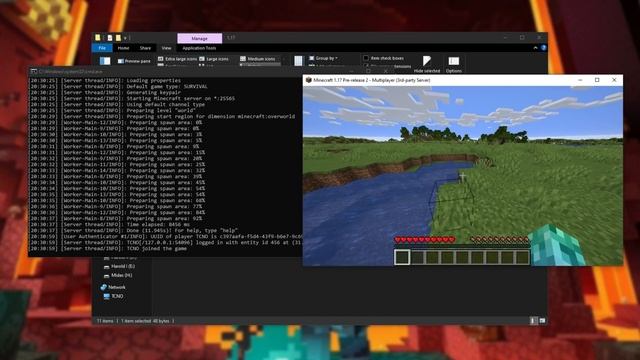The width and height of the screenshot is (640, 360).
Task: Select sixth hotbar slot in Minecraft
Action: click(x=478, y=257)
